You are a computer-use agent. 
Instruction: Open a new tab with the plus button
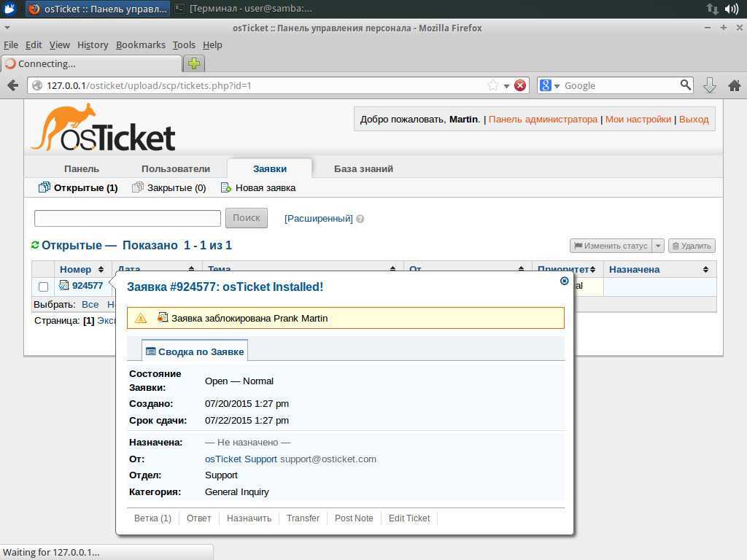pyautogui.click(x=193, y=63)
